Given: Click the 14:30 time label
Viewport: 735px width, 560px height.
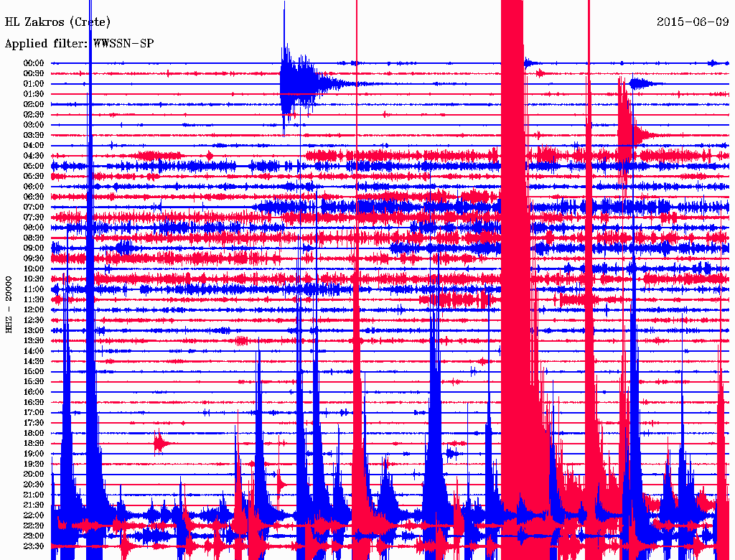Looking at the screenshot, I should click(x=34, y=361).
